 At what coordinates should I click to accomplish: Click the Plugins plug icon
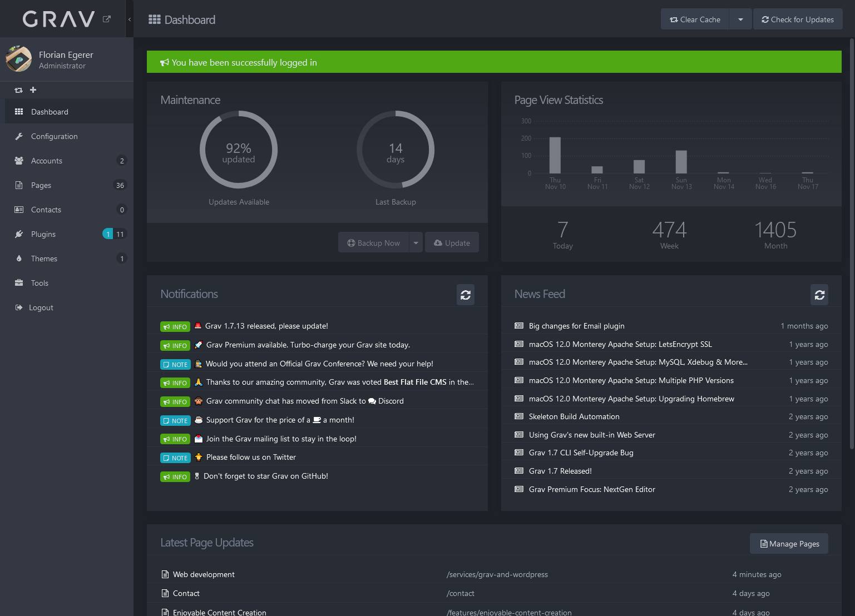[19, 234]
